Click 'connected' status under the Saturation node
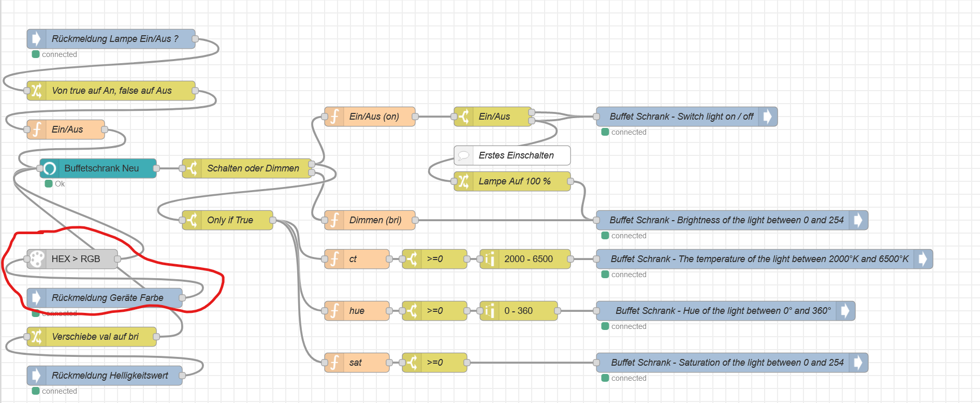 (624, 378)
